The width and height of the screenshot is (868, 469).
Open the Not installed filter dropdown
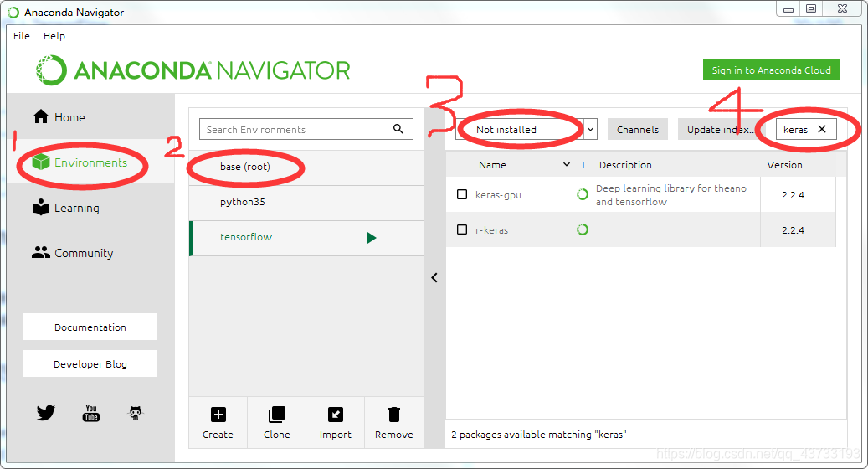pos(590,130)
